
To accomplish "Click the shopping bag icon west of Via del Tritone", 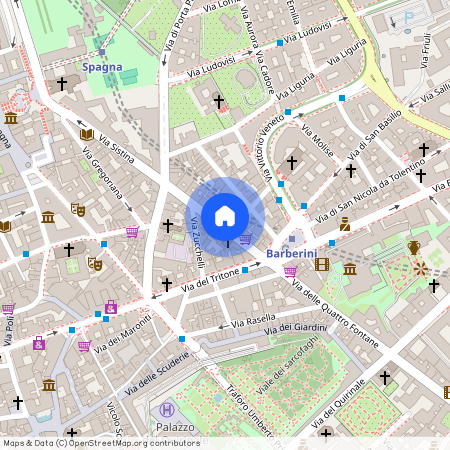I will pyautogui.click(x=111, y=307).
